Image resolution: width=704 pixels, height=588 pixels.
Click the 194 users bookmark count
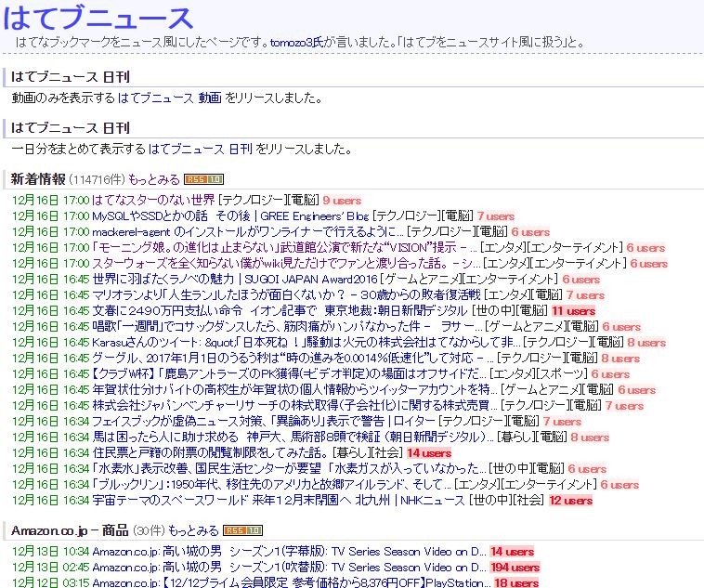tap(515, 568)
